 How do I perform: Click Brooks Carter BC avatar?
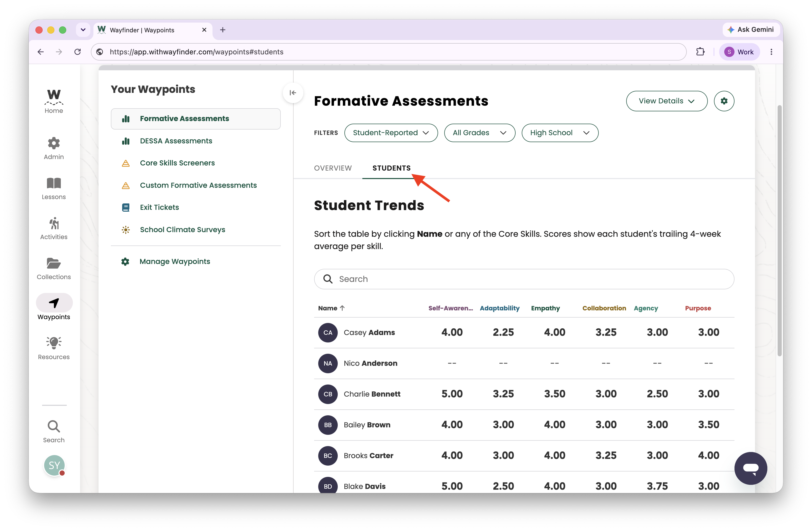[327, 456]
